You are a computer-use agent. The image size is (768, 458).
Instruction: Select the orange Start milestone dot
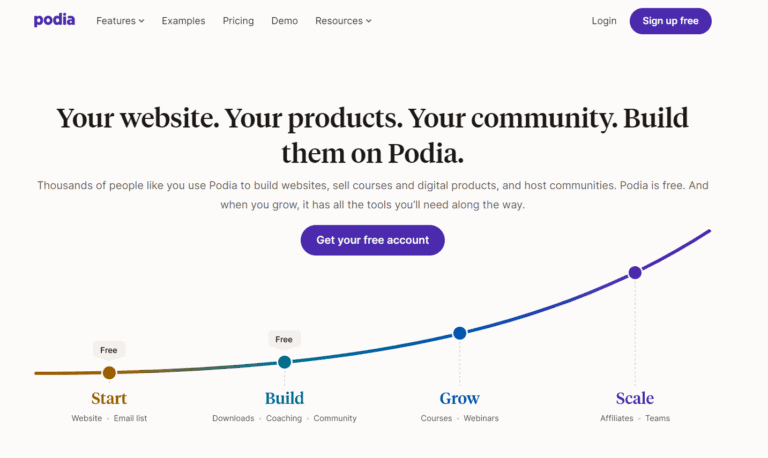[x=109, y=373]
